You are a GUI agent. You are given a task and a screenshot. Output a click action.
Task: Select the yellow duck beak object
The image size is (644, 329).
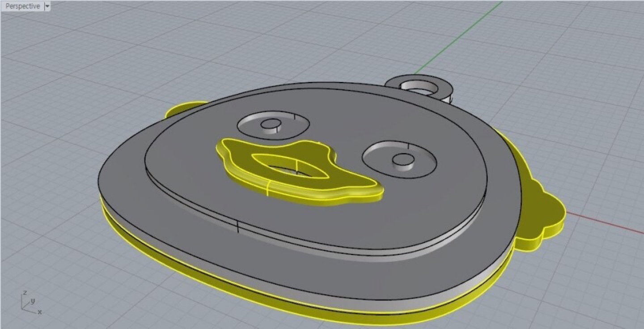[x=299, y=172]
